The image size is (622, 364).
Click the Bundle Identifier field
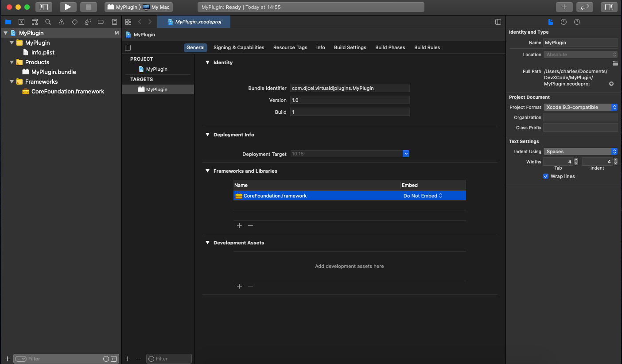pyautogui.click(x=350, y=88)
